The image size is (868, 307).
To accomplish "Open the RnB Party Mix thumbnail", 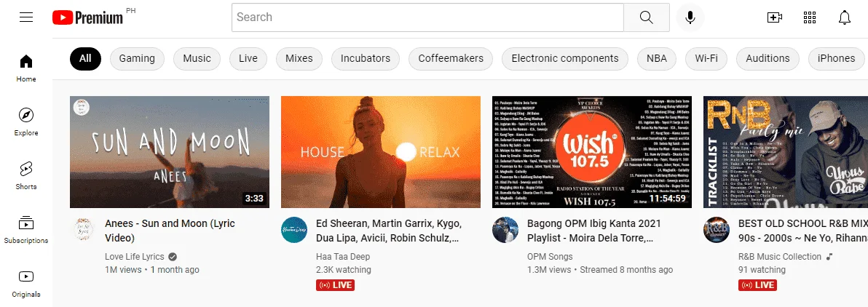I will tap(786, 151).
